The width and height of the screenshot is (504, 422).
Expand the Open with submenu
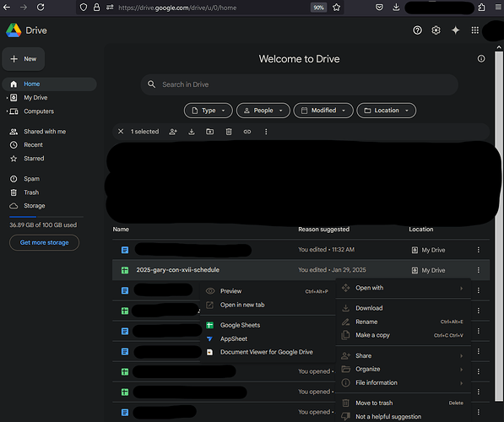coord(404,288)
